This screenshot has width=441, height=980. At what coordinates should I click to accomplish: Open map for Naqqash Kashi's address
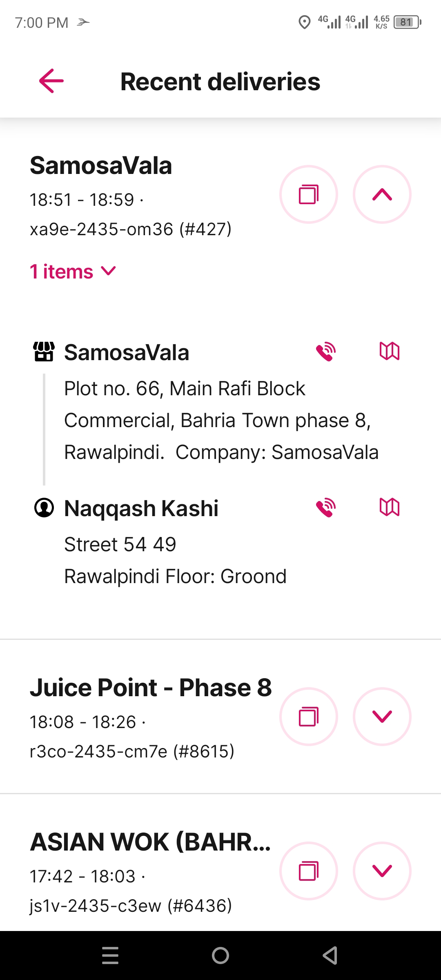[x=390, y=507]
